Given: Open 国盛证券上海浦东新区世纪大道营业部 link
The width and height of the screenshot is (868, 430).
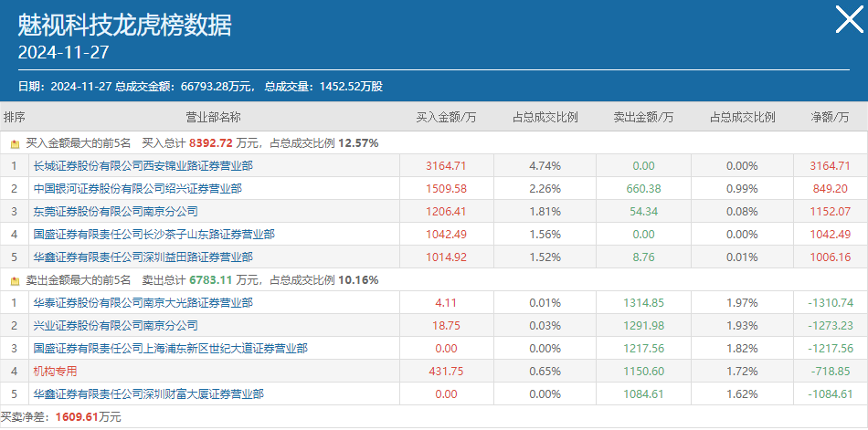Looking at the screenshot, I should coord(171,349).
